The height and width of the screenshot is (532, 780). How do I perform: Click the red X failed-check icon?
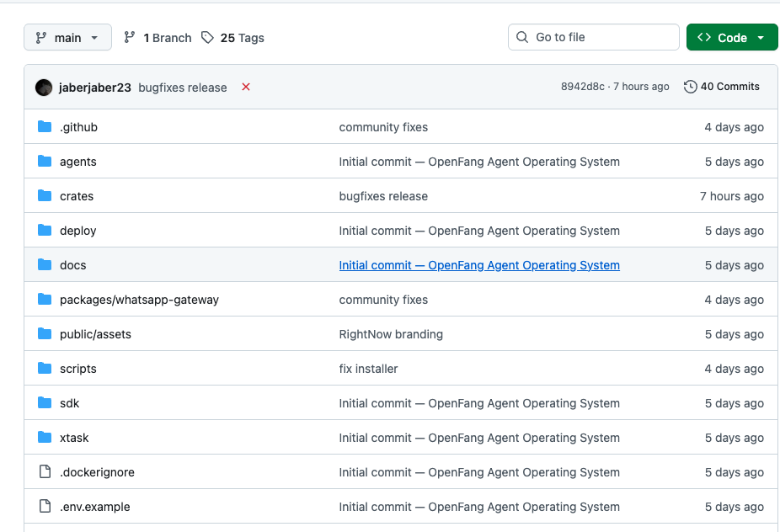(x=245, y=87)
